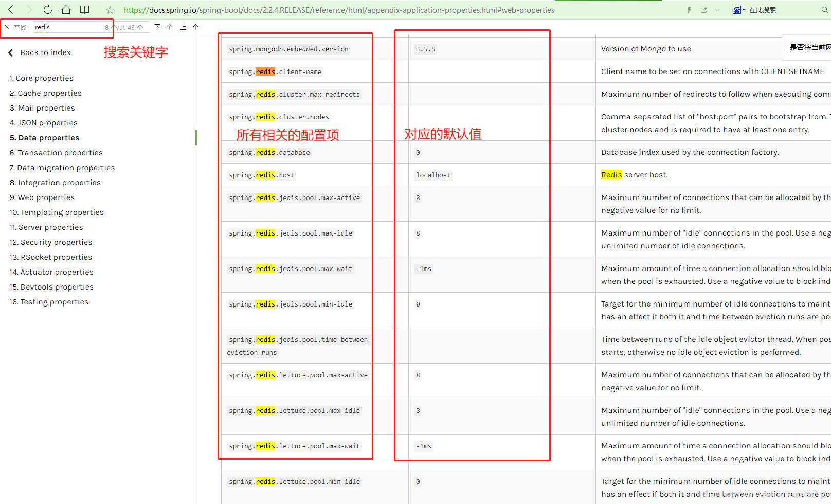Click spring.redis.cluster.max-redirects property cell

[x=294, y=95]
